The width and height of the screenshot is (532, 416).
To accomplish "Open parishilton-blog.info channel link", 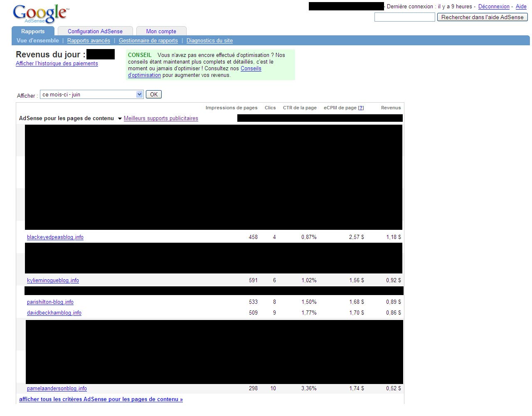I will pyautogui.click(x=50, y=302).
